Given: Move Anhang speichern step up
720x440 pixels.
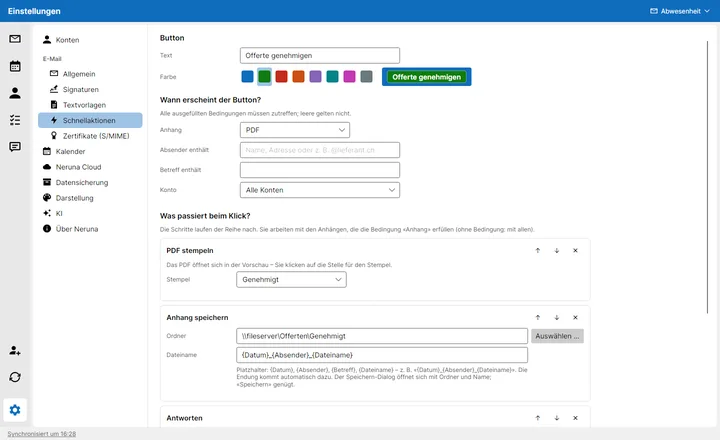Looking at the screenshot, I should click(538, 317).
